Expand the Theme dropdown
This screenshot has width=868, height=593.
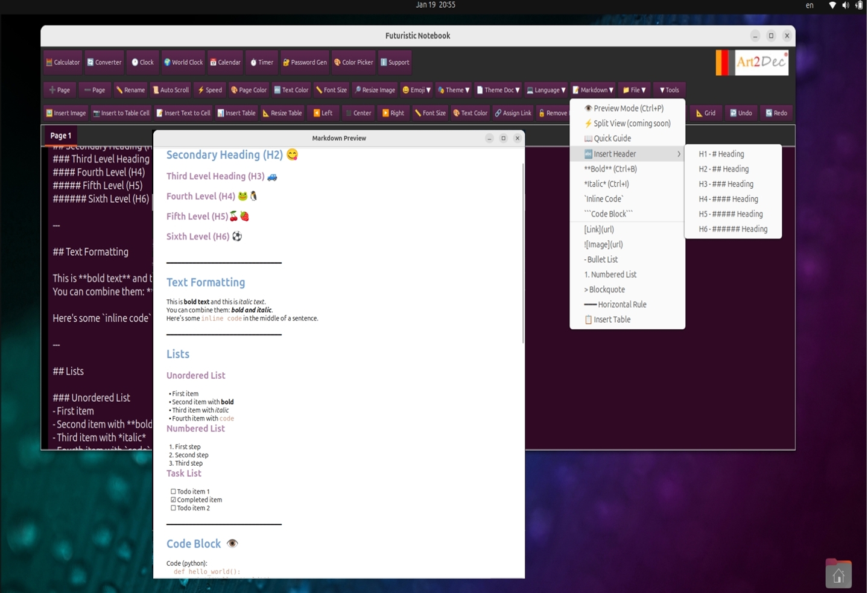[x=453, y=90]
